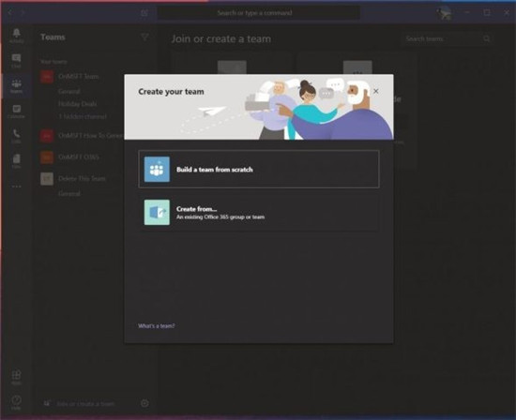Go forward with the forward arrow
The image size is (516, 420).
point(23,12)
